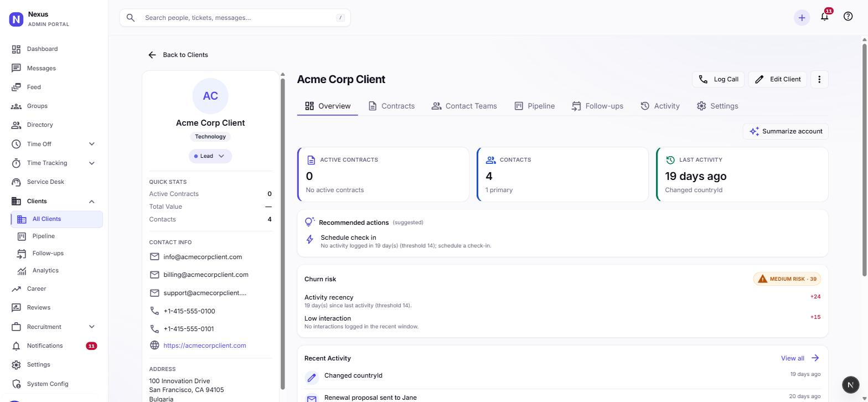This screenshot has width=868, height=402.
Task: Click the Activity recency risk factor
Action: [x=562, y=301]
